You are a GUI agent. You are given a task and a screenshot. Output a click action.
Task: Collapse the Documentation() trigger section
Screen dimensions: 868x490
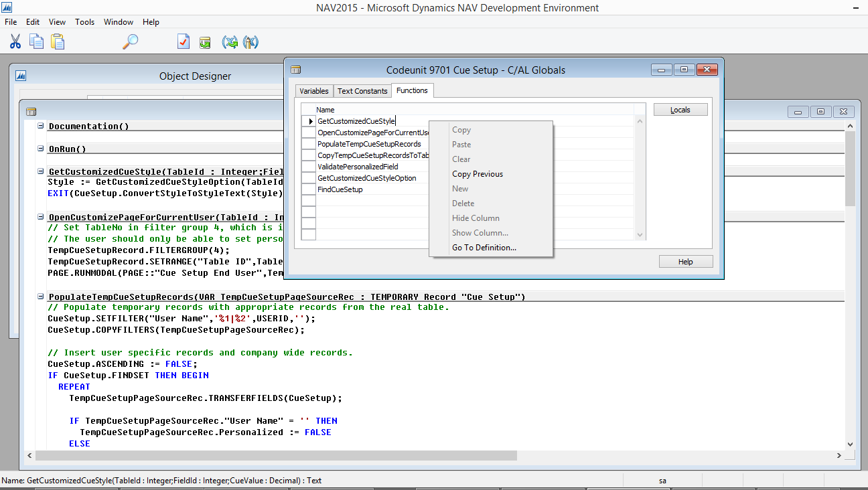41,126
